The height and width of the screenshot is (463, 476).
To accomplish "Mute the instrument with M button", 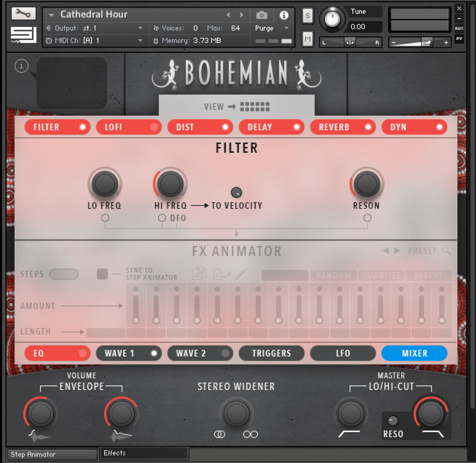I will (x=307, y=39).
